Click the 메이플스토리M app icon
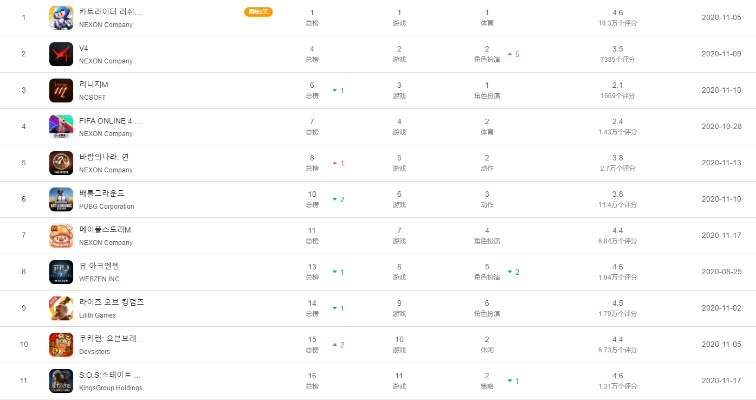 60,235
